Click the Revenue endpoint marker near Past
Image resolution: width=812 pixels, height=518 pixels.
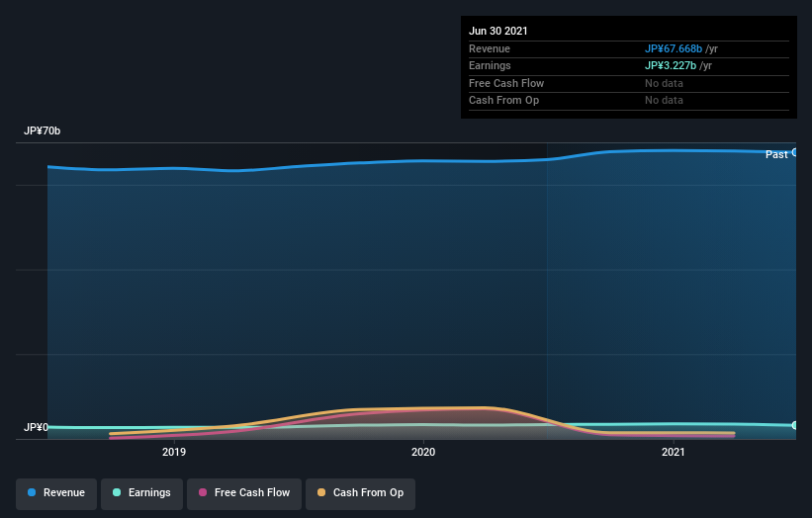tap(794, 152)
